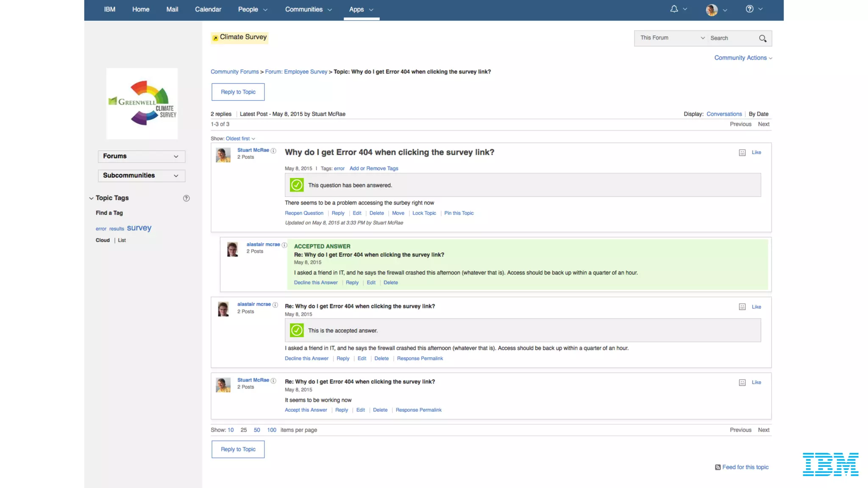Click the top Reply to Topic button

pyautogui.click(x=238, y=92)
